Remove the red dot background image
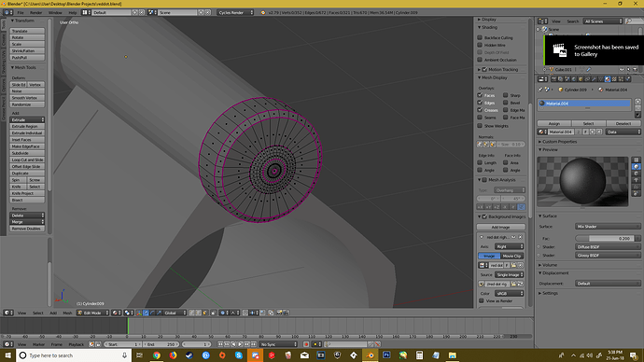The width and height of the screenshot is (644, 362). tap(521, 237)
